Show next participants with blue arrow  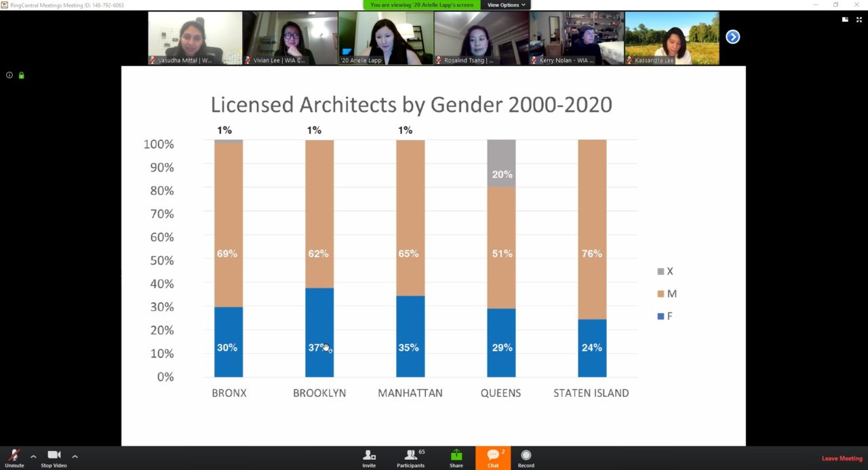732,37
